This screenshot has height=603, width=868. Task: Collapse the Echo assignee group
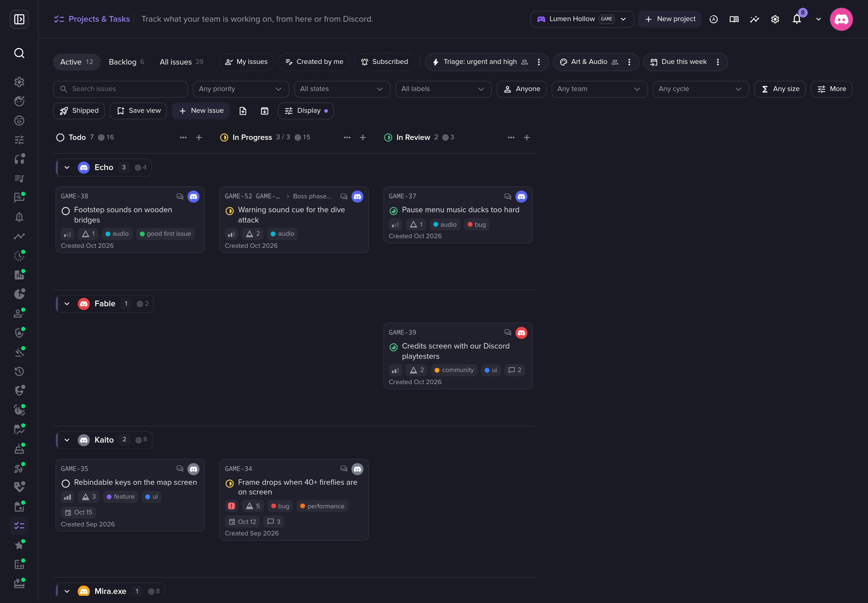[x=67, y=168]
